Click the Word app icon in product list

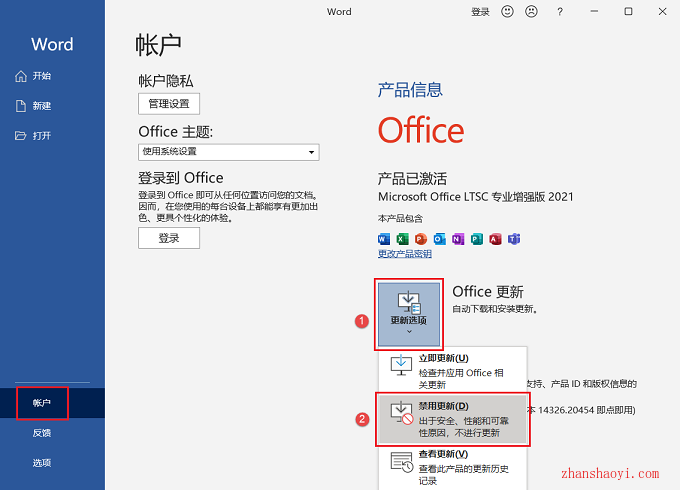[384, 239]
